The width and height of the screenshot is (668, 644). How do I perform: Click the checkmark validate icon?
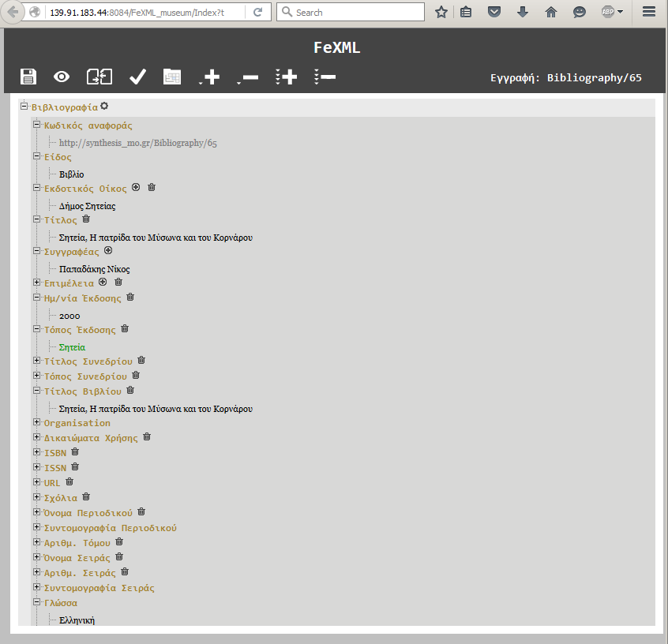coord(137,77)
